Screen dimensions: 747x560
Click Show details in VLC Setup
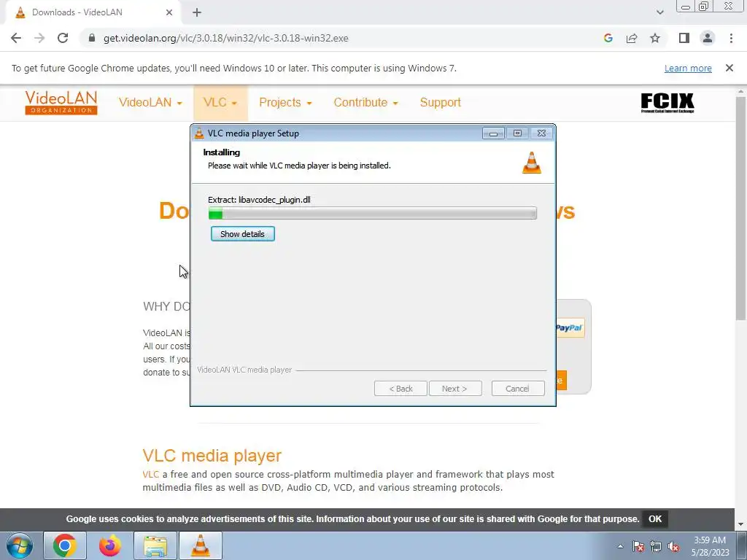click(242, 234)
